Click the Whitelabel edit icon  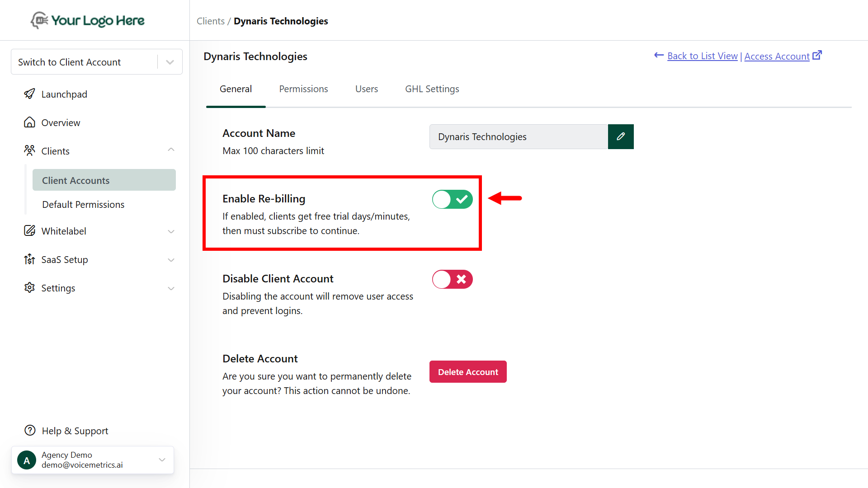click(x=29, y=231)
